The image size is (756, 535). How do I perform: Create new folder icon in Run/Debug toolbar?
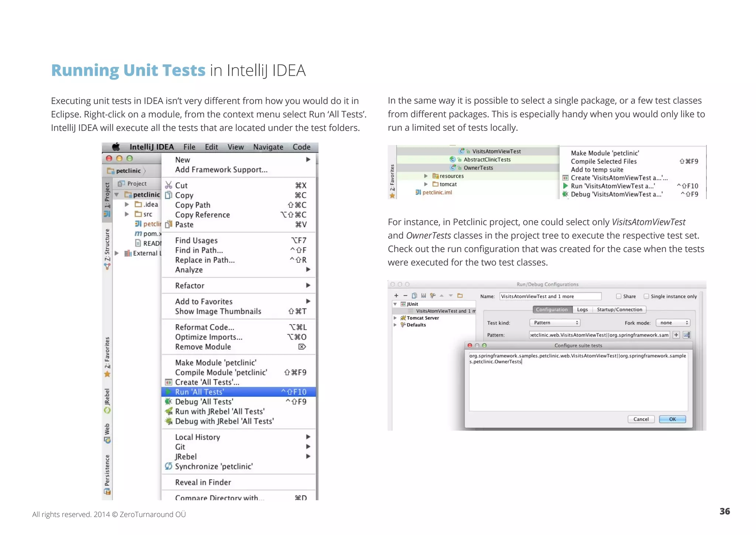point(460,296)
